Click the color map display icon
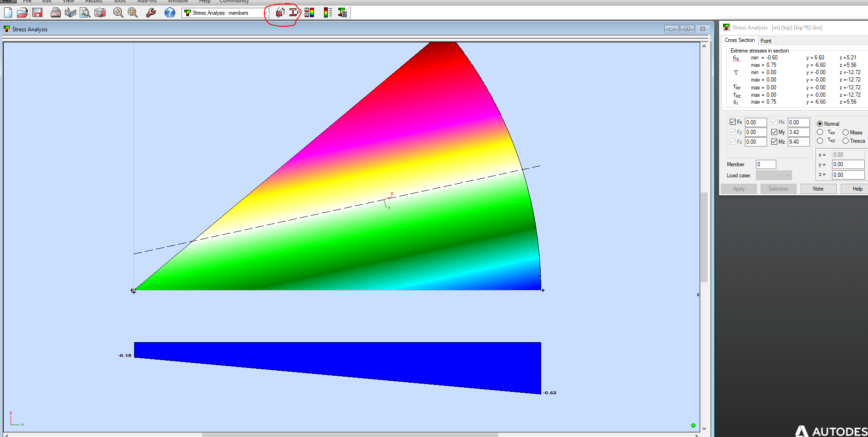The width and height of the screenshot is (868, 437). (309, 12)
